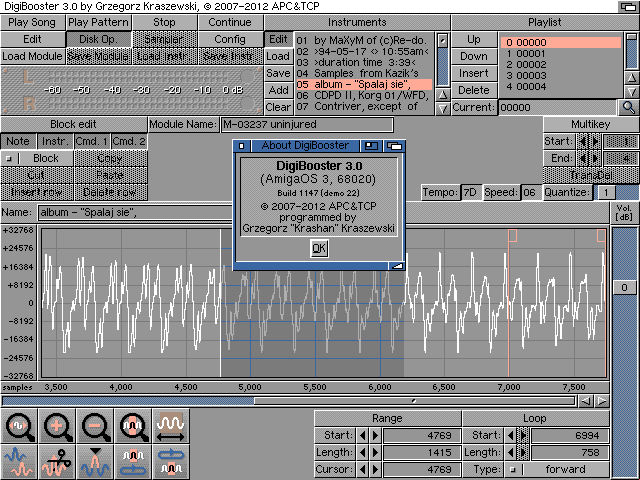Toggle the Cmd. 1 block edit option
Image resolution: width=640 pixels, height=480 pixels.
pyautogui.click(x=92, y=141)
